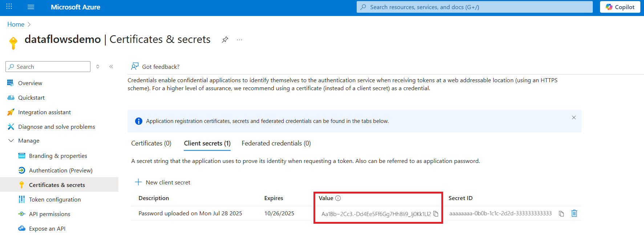Open Diagnose and solve problems
This screenshot has height=235, width=644.
coord(57,127)
